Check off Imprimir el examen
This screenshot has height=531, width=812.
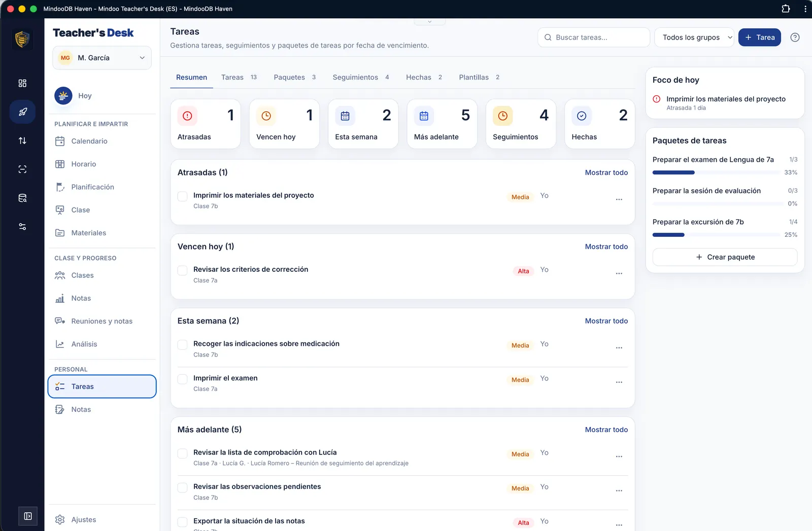(x=182, y=379)
